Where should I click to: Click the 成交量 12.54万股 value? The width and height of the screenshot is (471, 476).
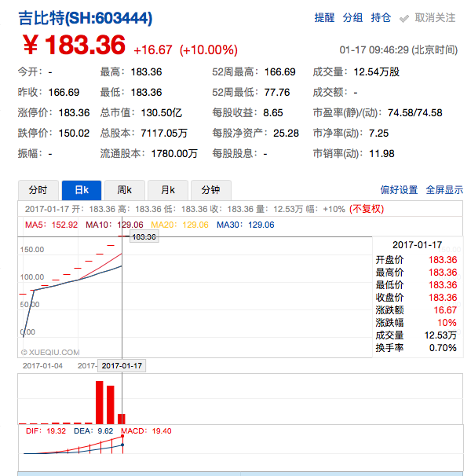(376, 72)
